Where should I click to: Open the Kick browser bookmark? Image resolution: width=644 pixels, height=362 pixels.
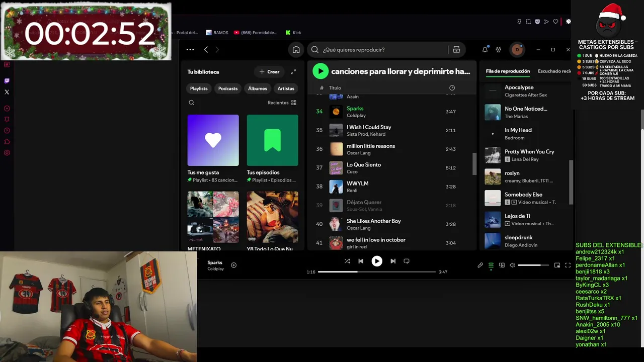tap(293, 33)
